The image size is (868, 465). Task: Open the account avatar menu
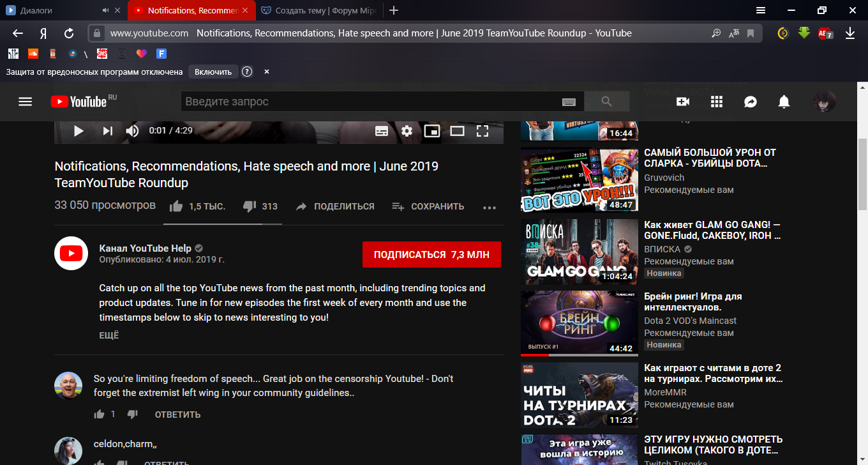[x=825, y=102]
